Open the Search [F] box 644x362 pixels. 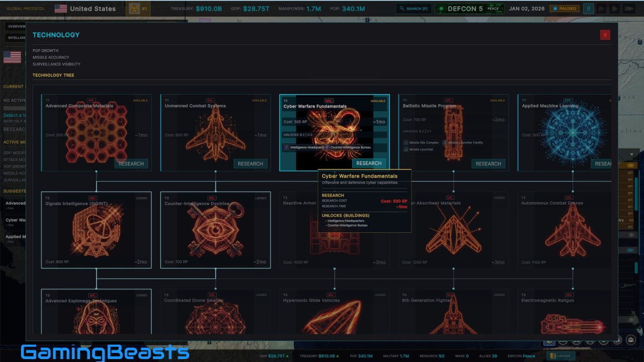click(414, 9)
